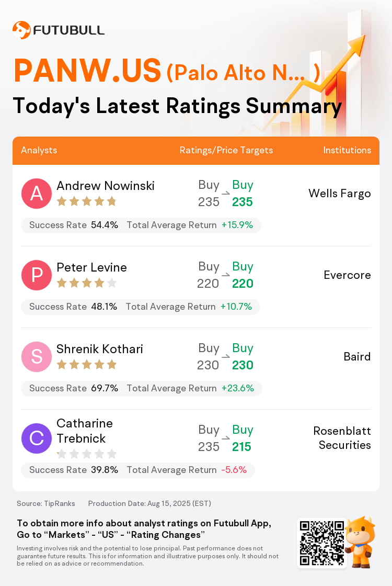This screenshot has height=586, width=392.
Task: Click the Futubull logo icon
Action: click(21, 30)
